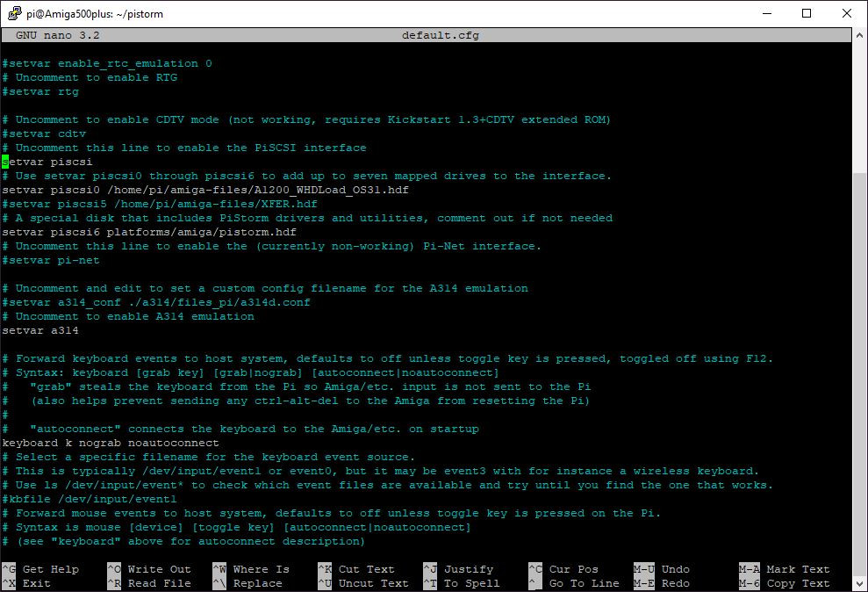
Task: Click the 'Syntax: keyboard [grab key]' comment
Action: pos(251,372)
